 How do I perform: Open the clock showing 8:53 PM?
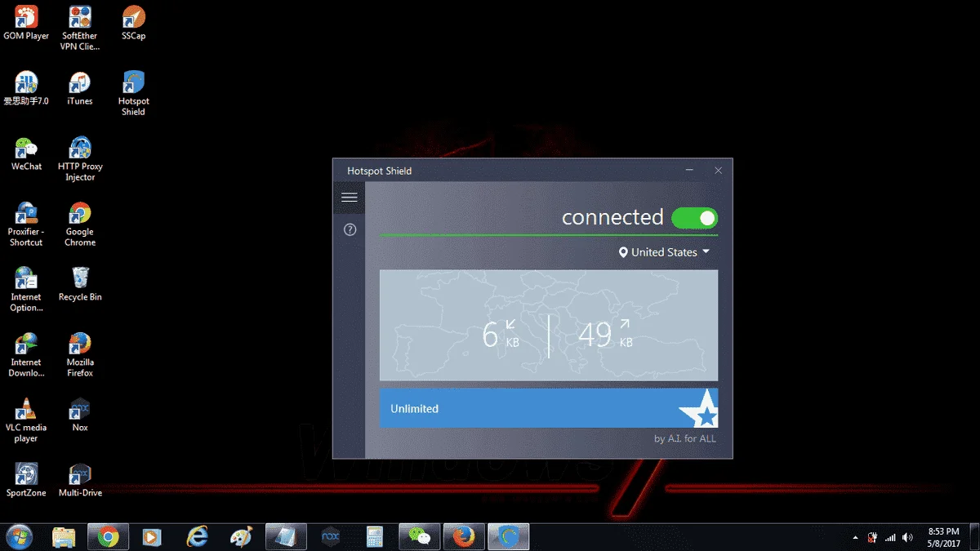(x=943, y=536)
